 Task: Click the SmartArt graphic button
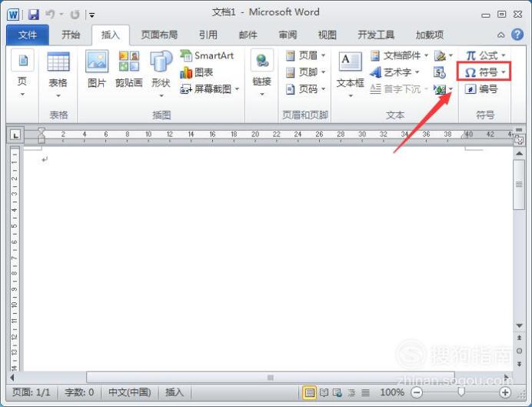[x=207, y=55]
